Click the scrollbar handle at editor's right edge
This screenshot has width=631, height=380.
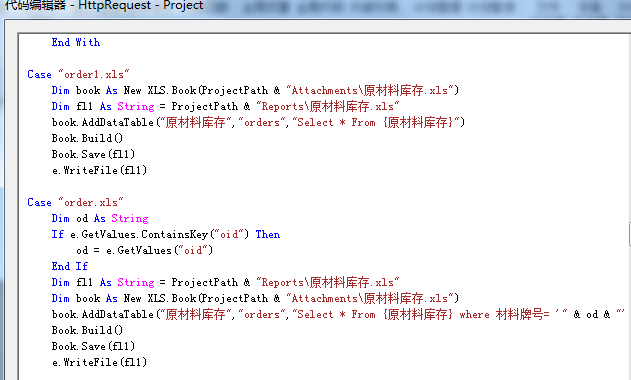coord(629,233)
